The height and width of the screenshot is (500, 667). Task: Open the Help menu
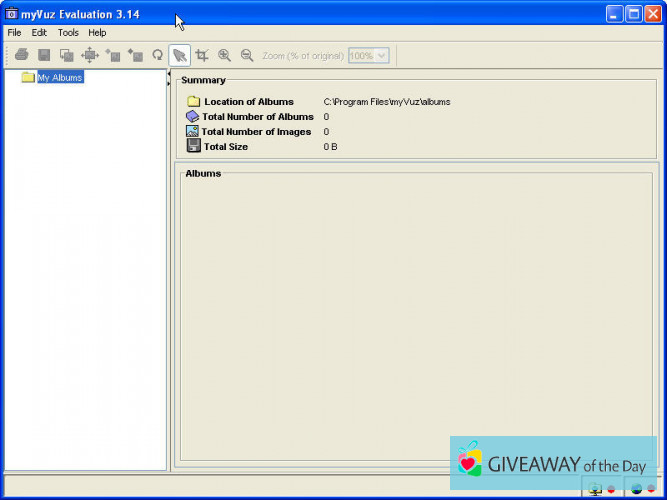97,33
